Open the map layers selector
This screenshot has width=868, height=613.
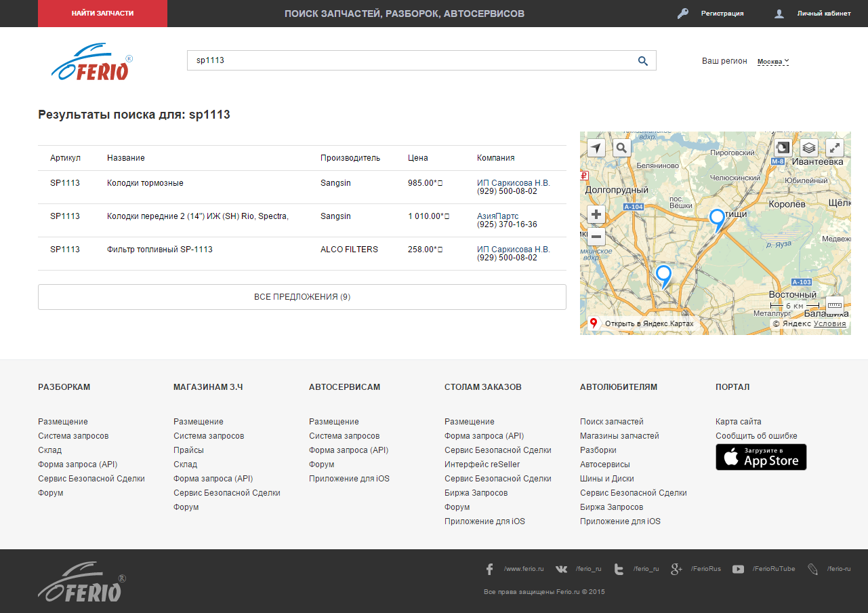coord(808,148)
